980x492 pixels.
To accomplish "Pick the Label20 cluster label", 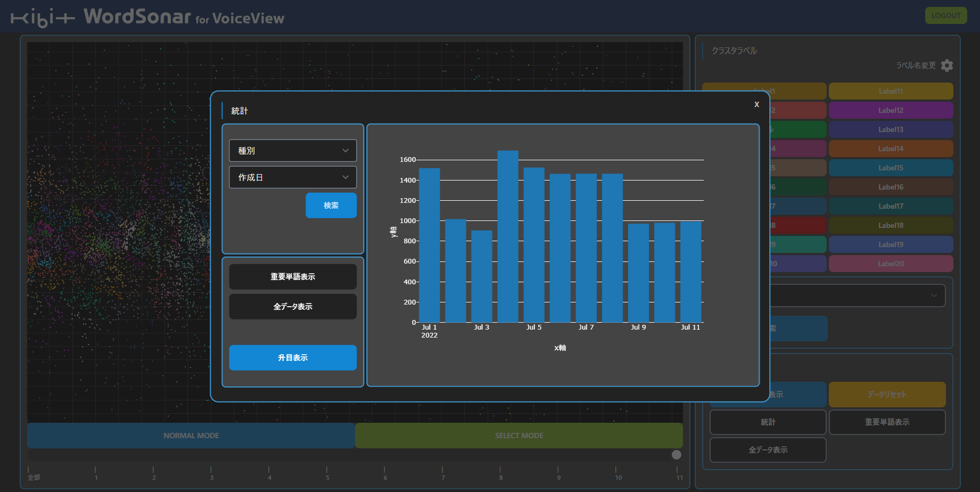I will pos(891,264).
